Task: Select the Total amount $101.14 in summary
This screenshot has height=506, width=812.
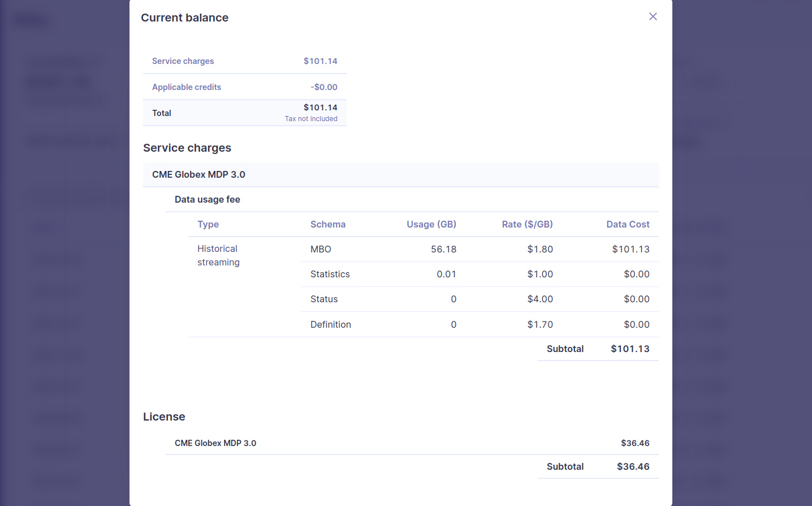Action: pyautogui.click(x=320, y=108)
